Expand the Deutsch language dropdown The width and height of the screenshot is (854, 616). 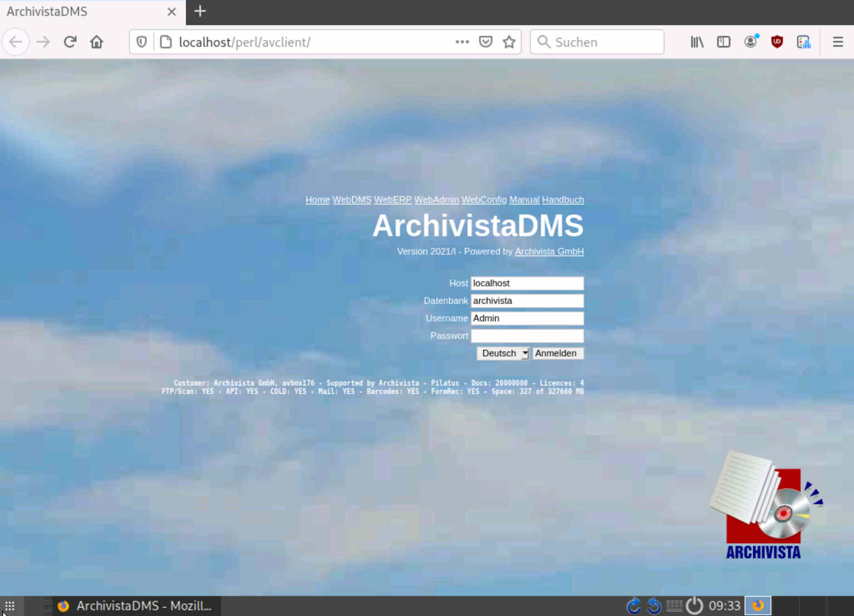point(503,353)
